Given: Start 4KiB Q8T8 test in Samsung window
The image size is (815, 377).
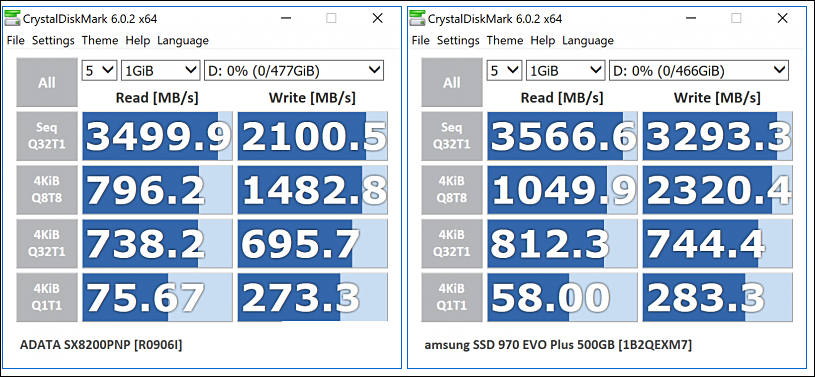Looking at the screenshot, I should [x=452, y=190].
